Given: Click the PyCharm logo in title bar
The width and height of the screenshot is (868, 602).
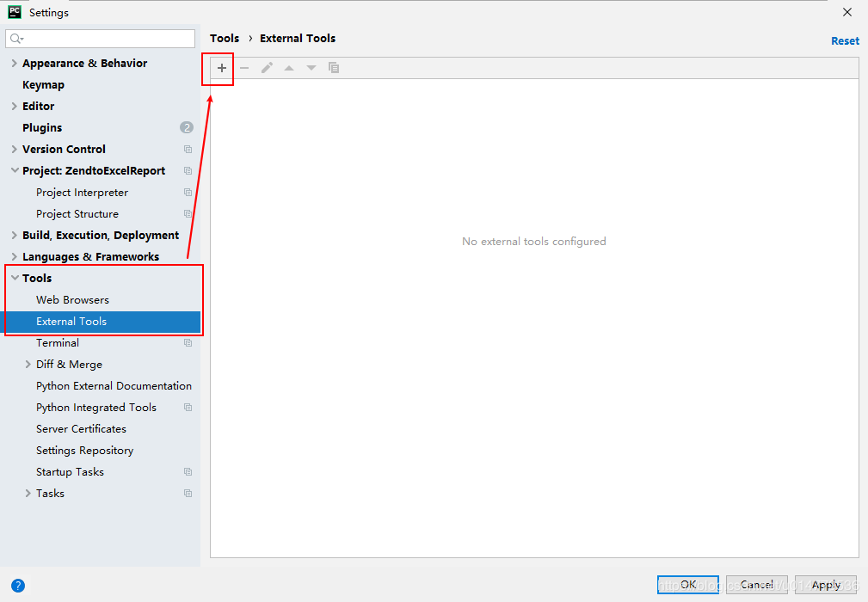Looking at the screenshot, I should [15, 12].
